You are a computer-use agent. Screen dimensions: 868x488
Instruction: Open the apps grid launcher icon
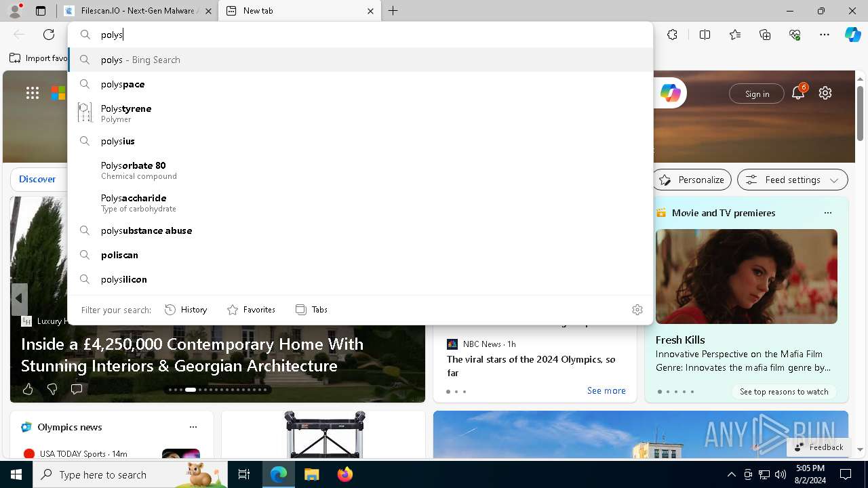pyautogui.click(x=33, y=93)
